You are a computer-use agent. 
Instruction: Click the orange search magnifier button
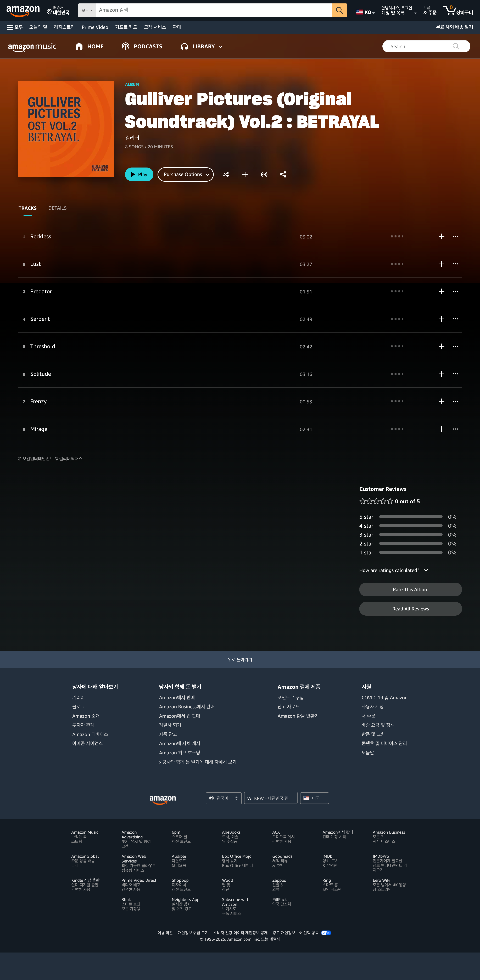(x=339, y=10)
